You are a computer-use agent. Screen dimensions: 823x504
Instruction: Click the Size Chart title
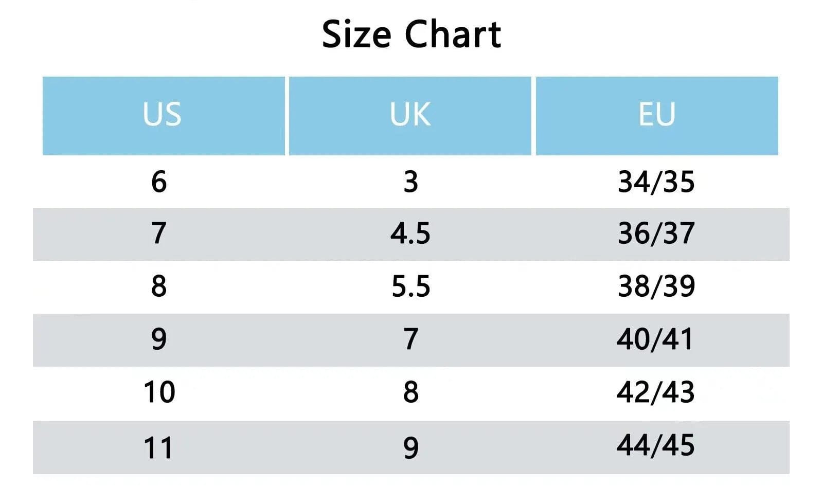(x=411, y=34)
